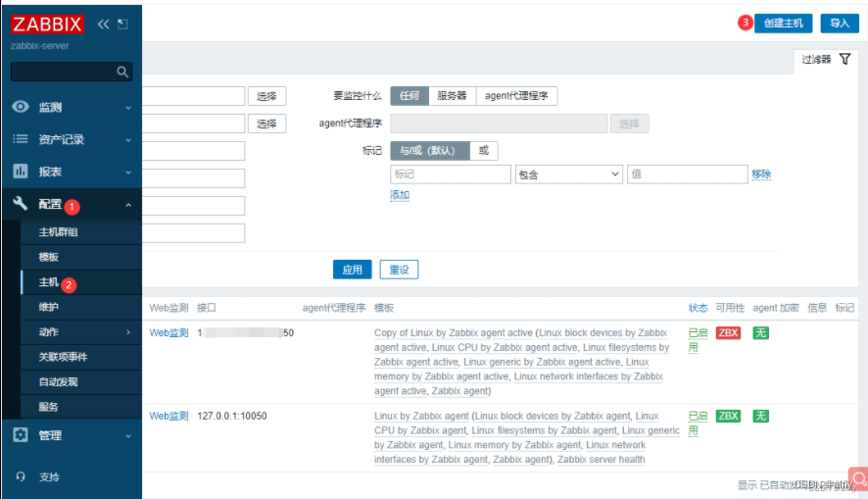Select agent代理程序 monitoring option
Screen dimensions: 868x499
(516, 96)
